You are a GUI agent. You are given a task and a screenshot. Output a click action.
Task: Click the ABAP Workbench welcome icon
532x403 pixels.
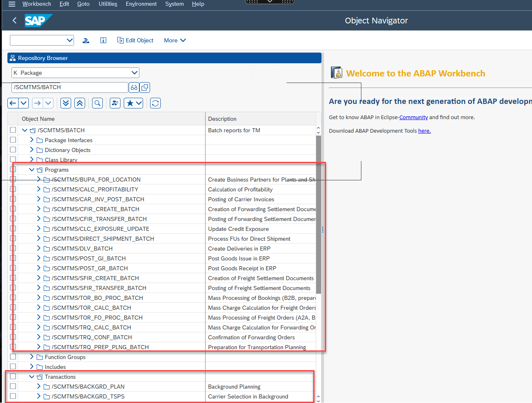tap(337, 73)
